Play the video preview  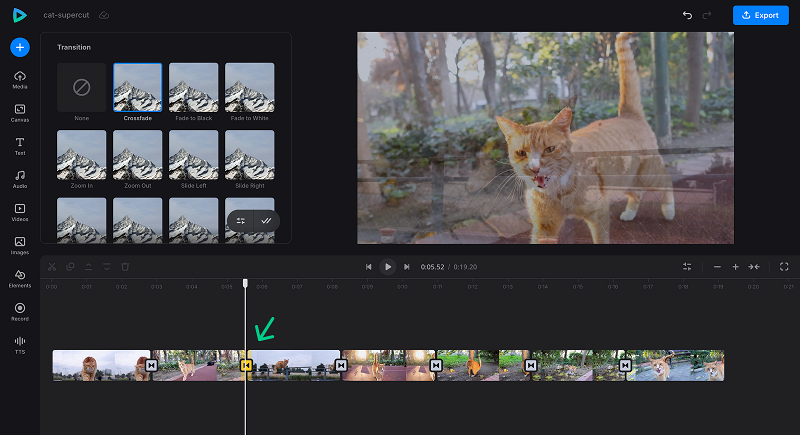[x=388, y=267]
